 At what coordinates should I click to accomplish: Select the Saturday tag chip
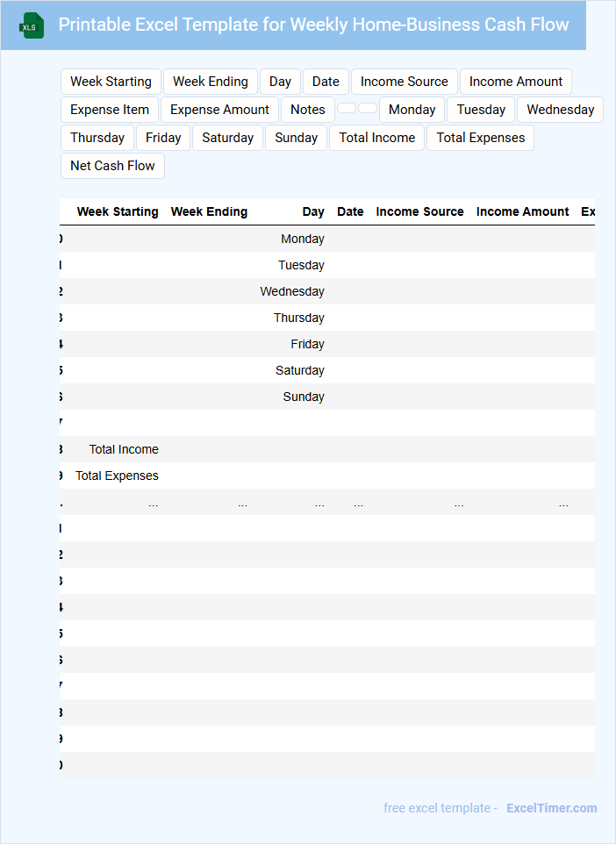(228, 138)
